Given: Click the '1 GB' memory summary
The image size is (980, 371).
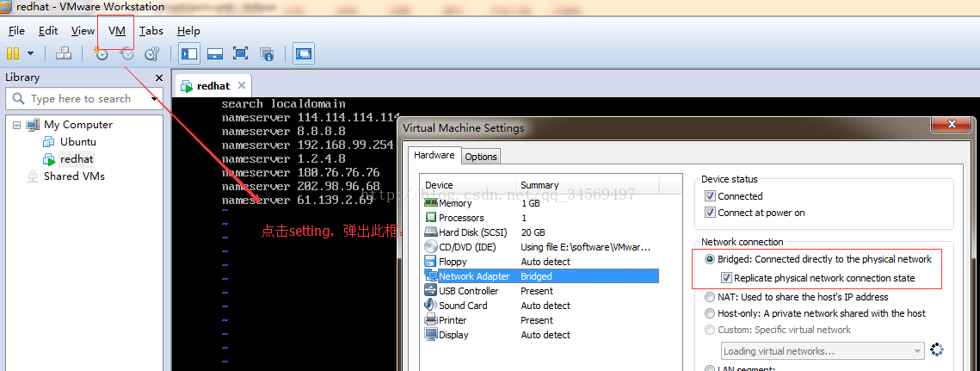Looking at the screenshot, I should (x=532, y=203).
